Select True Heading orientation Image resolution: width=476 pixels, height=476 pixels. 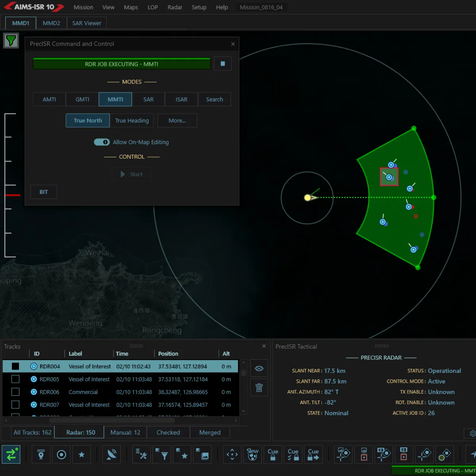[x=132, y=121]
